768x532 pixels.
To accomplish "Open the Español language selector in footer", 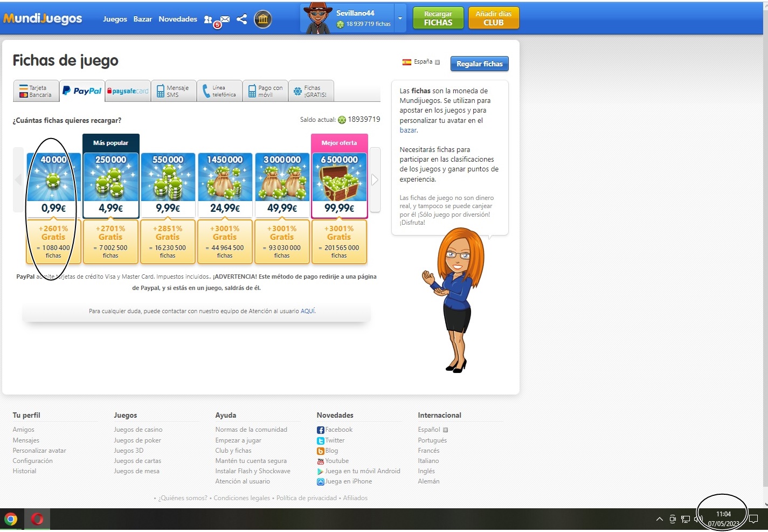I will tap(433, 430).
